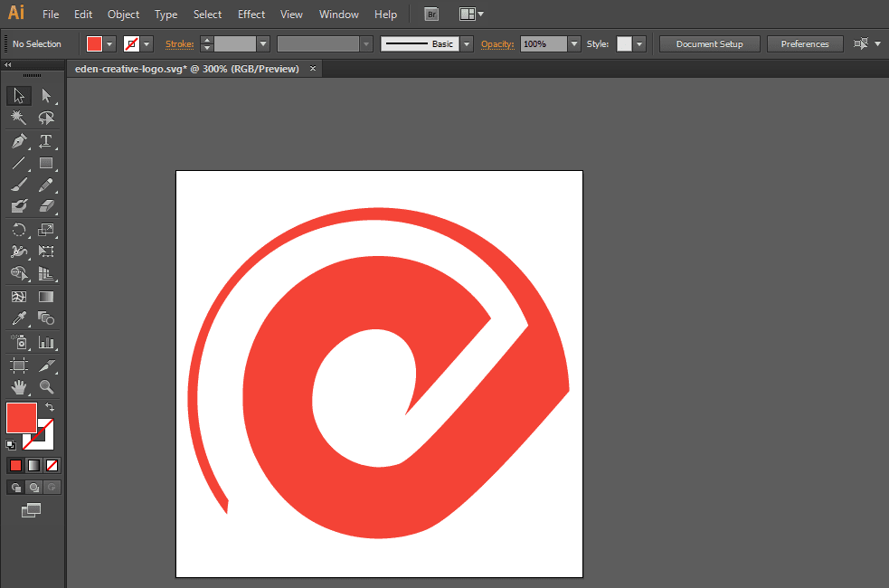The height and width of the screenshot is (588, 889).
Task: Select the Blob Brush tool
Action: pyautogui.click(x=19, y=206)
